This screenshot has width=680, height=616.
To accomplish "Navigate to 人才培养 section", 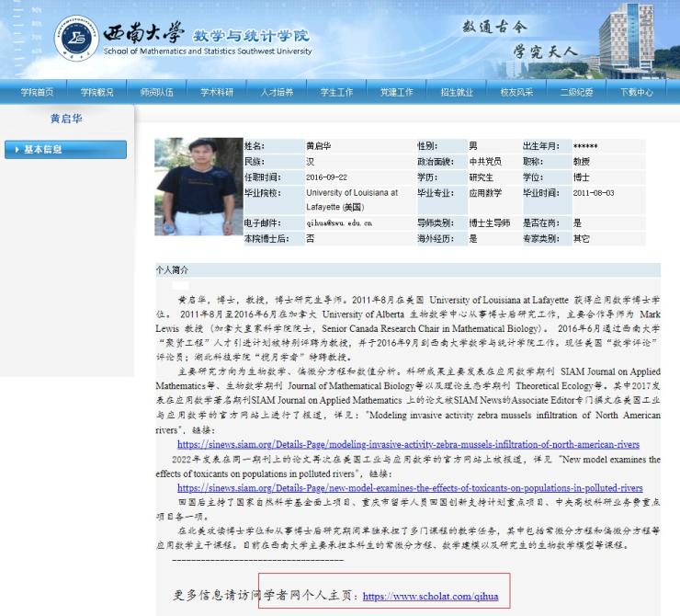I will 277,92.
